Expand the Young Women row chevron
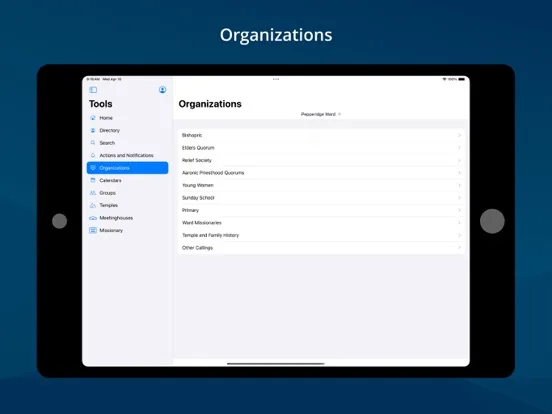 459,185
